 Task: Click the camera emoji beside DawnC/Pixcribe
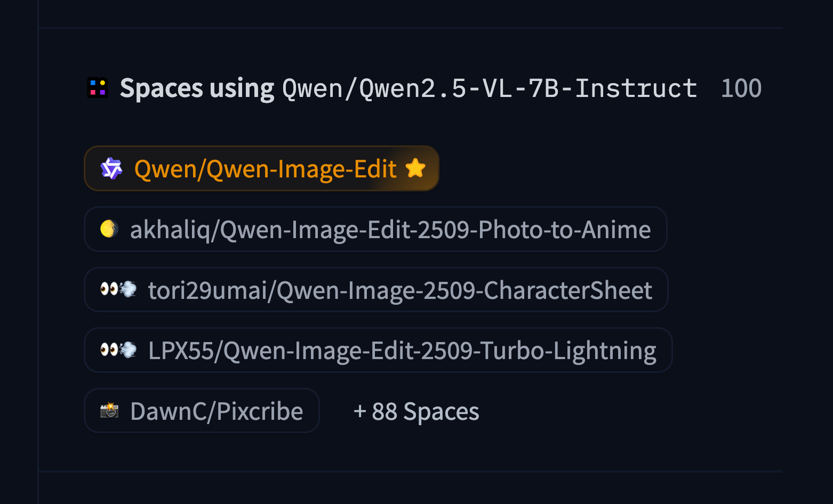[x=109, y=410]
